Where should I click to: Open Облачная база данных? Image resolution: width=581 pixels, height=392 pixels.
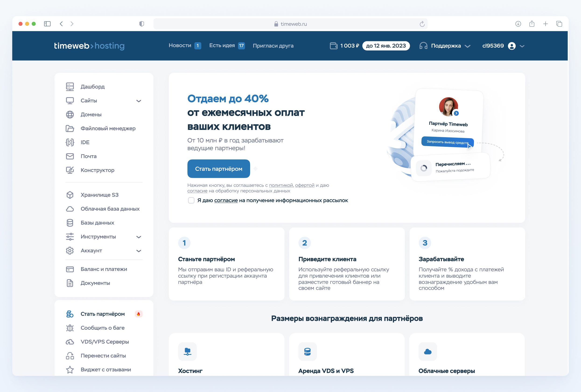[110, 209]
